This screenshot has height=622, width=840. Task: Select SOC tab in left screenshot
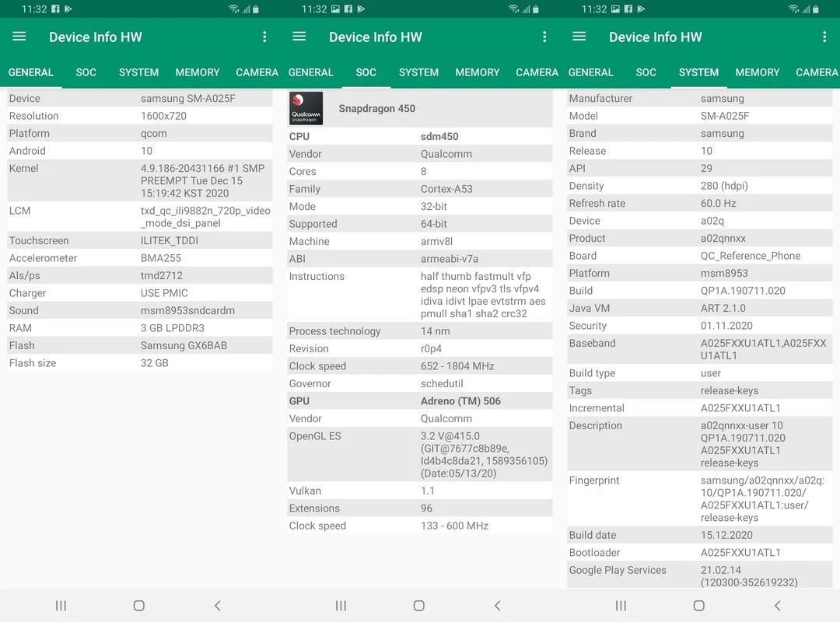(86, 72)
